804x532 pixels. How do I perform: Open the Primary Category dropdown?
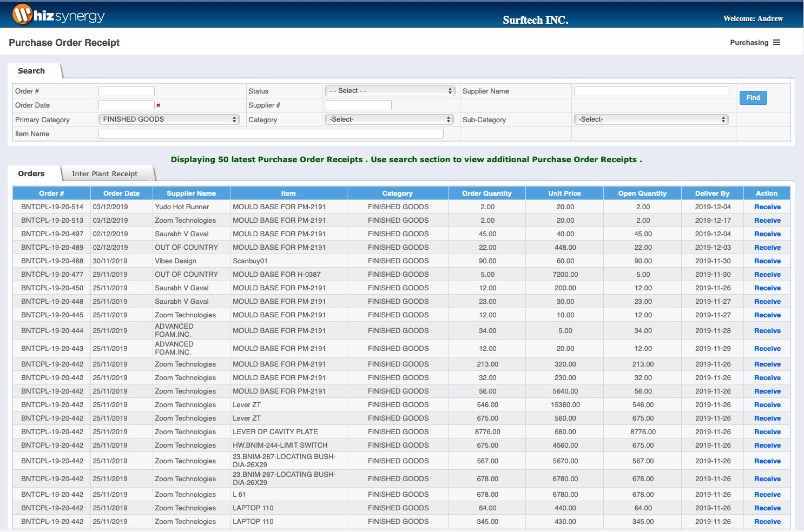[169, 119]
